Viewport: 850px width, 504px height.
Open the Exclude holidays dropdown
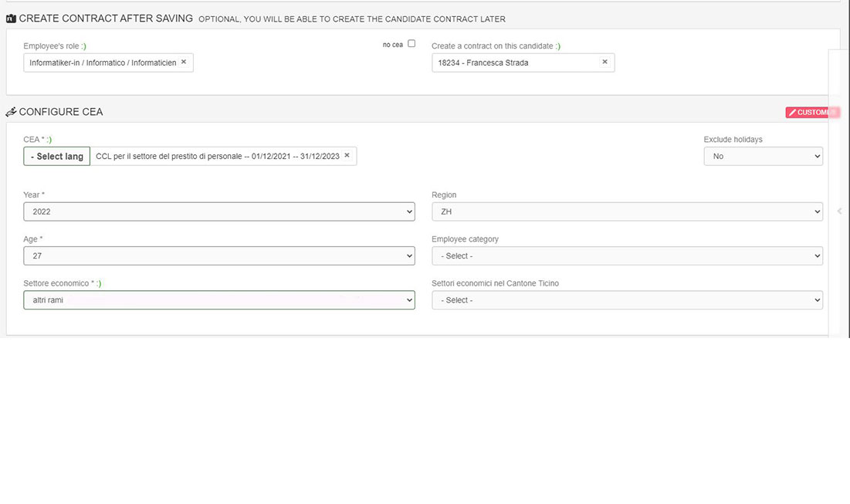coord(763,156)
